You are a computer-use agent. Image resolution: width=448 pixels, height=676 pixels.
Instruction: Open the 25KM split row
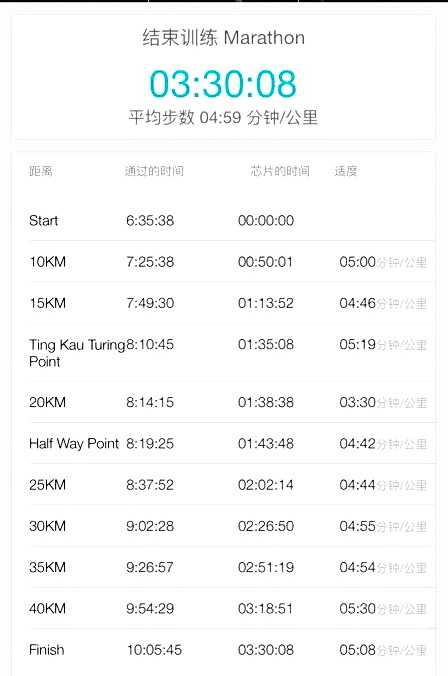point(232,485)
